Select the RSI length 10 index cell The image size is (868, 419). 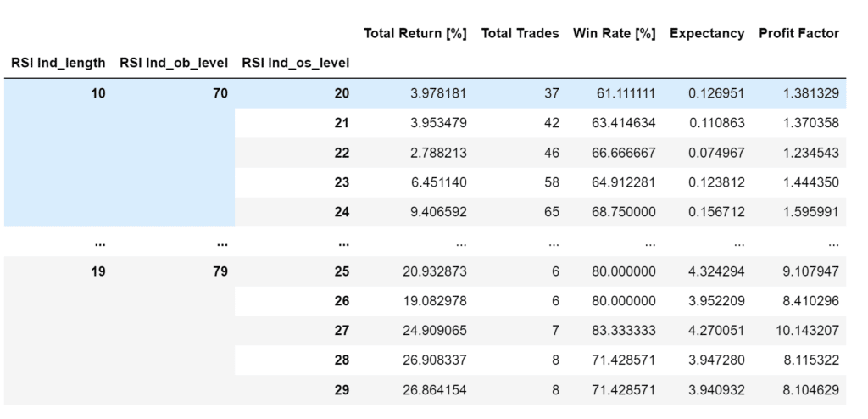click(x=98, y=93)
